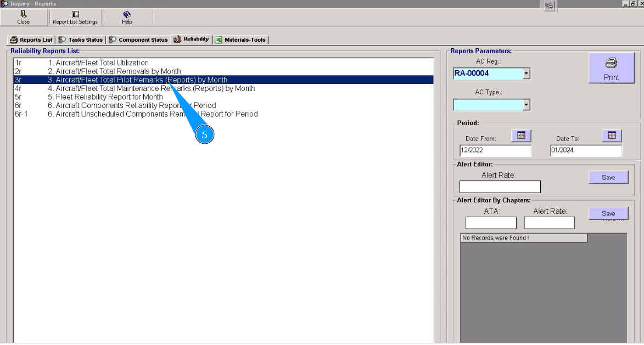
Task: Expand the AC Type dropdown arrow
Action: click(526, 105)
